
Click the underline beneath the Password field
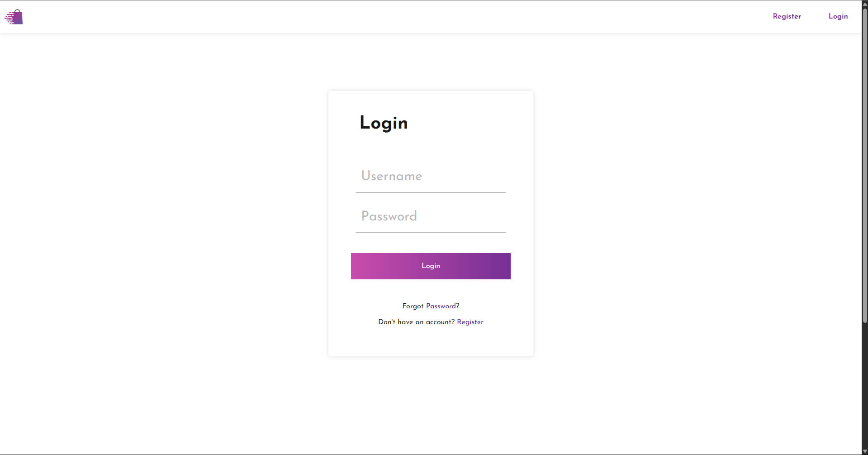[x=431, y=232]
